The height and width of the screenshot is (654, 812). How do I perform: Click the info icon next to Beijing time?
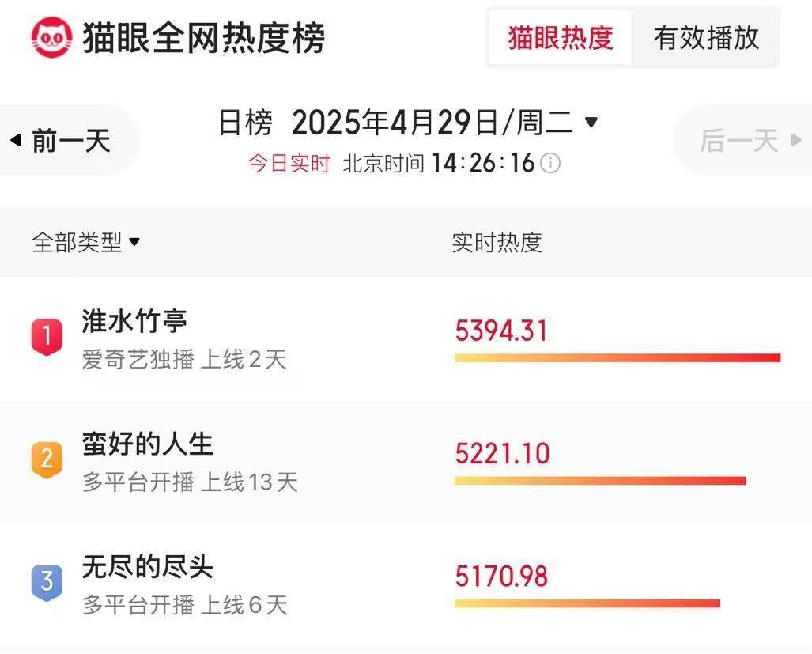[x=550, y=163]
